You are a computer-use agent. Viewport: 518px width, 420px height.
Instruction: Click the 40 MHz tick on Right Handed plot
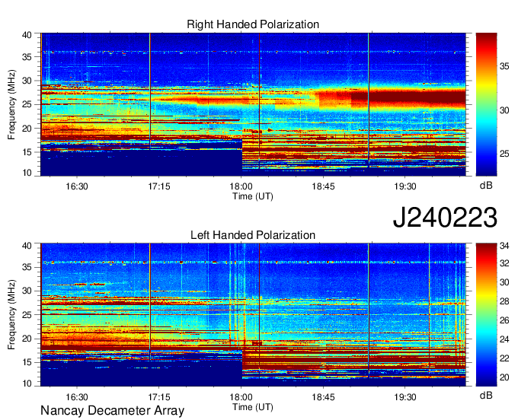(x=27, y=35)
